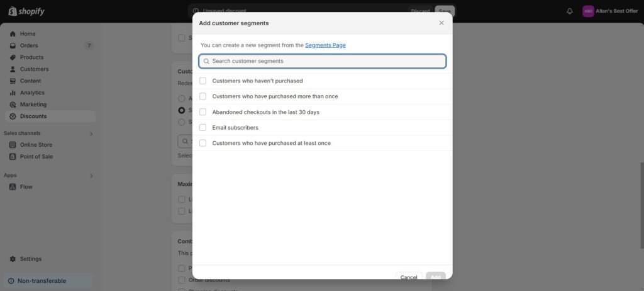Image resolution: width=644 pixels, height=291 pixels.
Task: Follow the Segments Page link
Action: pyautogui.click(x=325, y=45)
